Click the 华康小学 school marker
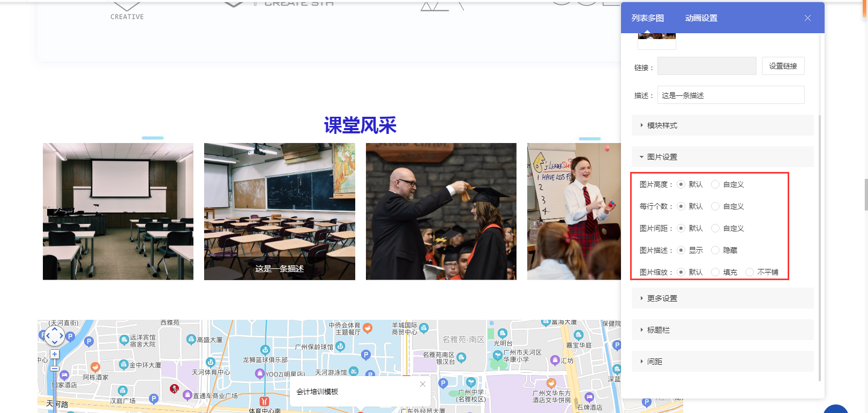Screen dimensions: 868x413 (498, 355)
